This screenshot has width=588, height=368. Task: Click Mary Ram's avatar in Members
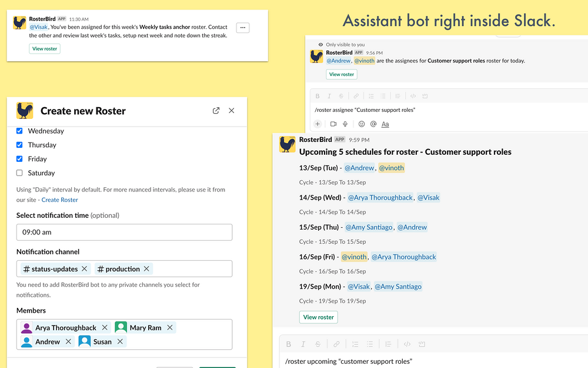121,327
